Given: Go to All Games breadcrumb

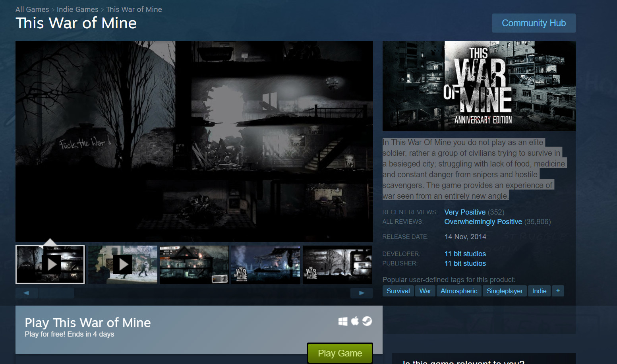Looking at the screenshot, I should [32, 9].
